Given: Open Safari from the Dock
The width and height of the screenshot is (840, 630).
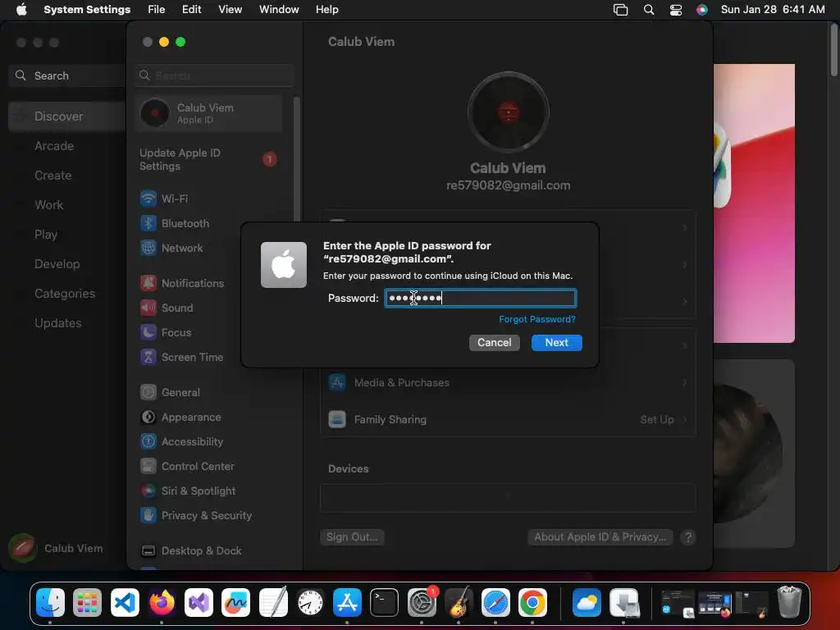Looking at the screenshot, I should [495, 602].
